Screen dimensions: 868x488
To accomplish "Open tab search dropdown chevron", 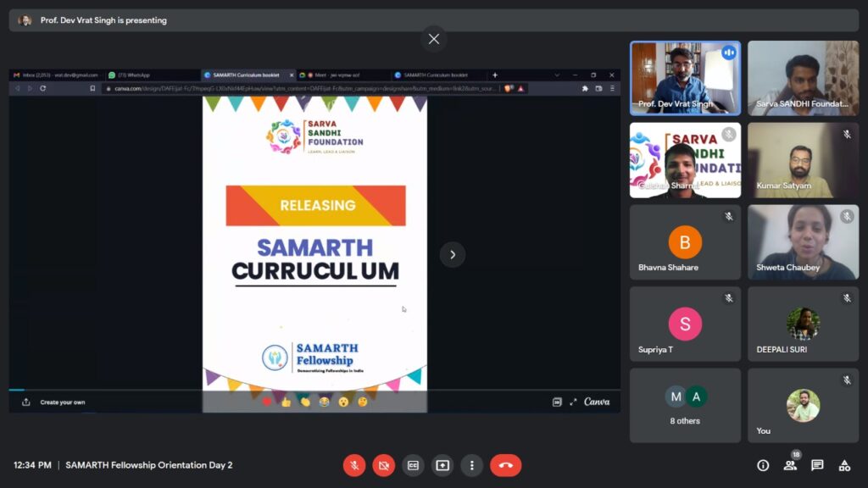I will pyautogui.click(x=557, y=75).
